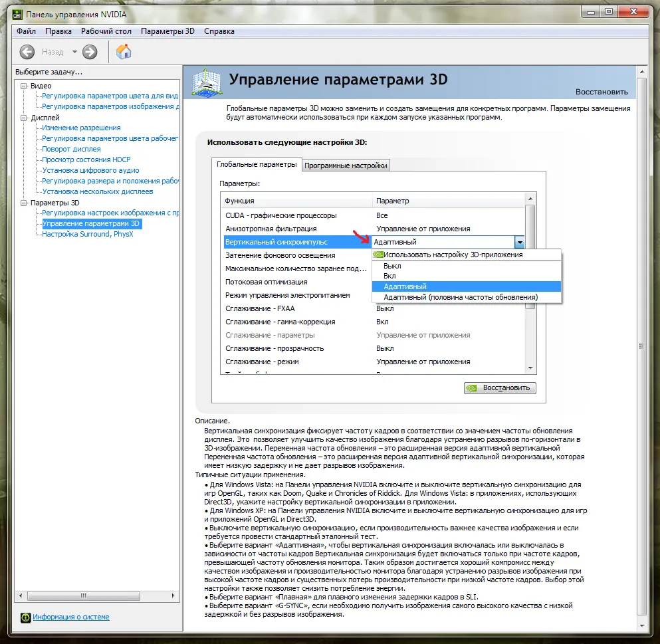Click the Восстановить button below list
Viewport: 660px width, 644px height.
[500, 387]
